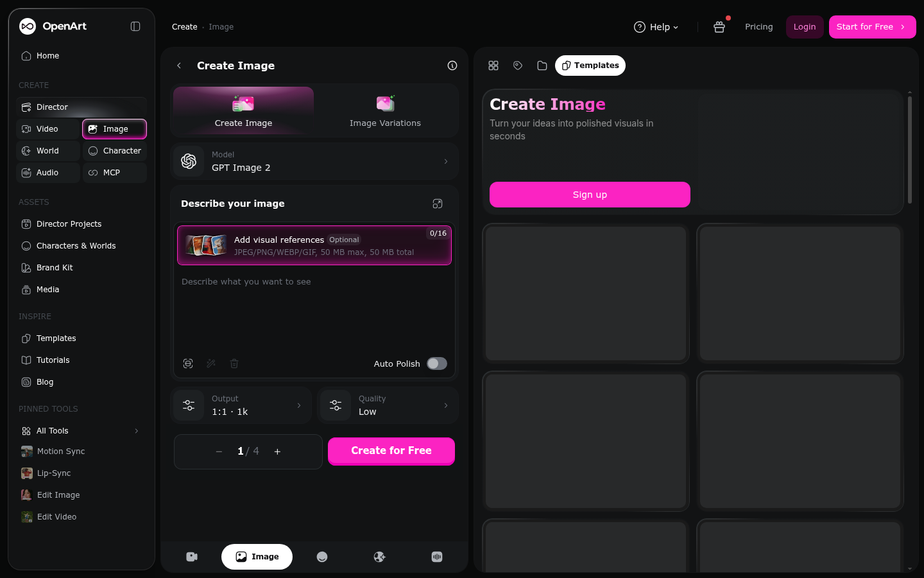Click the scan frame icon below the prompt
924x578 pixels.
(188, 363)
